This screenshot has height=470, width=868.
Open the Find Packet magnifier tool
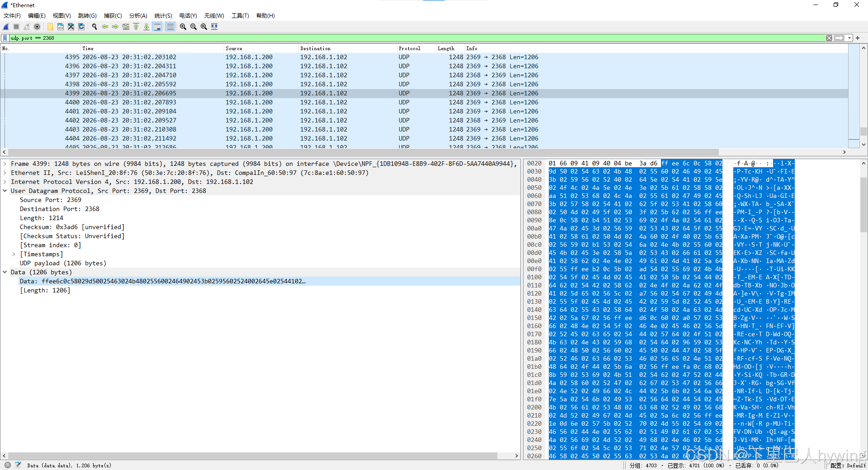(94, 27)
